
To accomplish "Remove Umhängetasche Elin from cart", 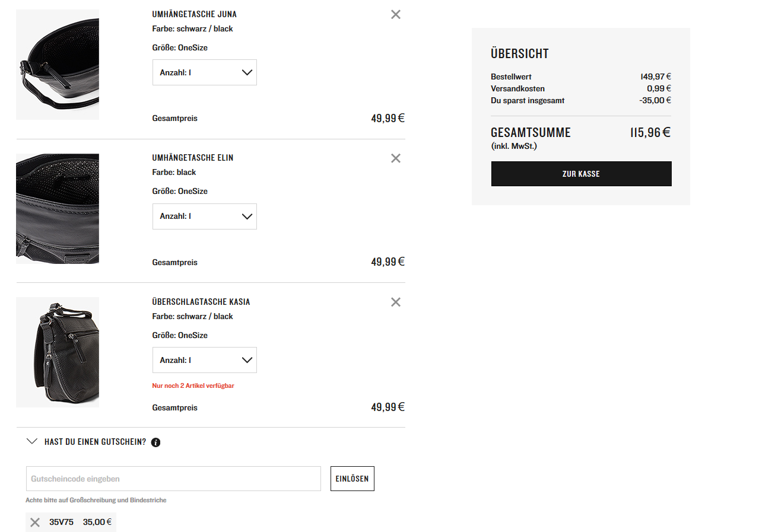I will click(x=396, y=158).
